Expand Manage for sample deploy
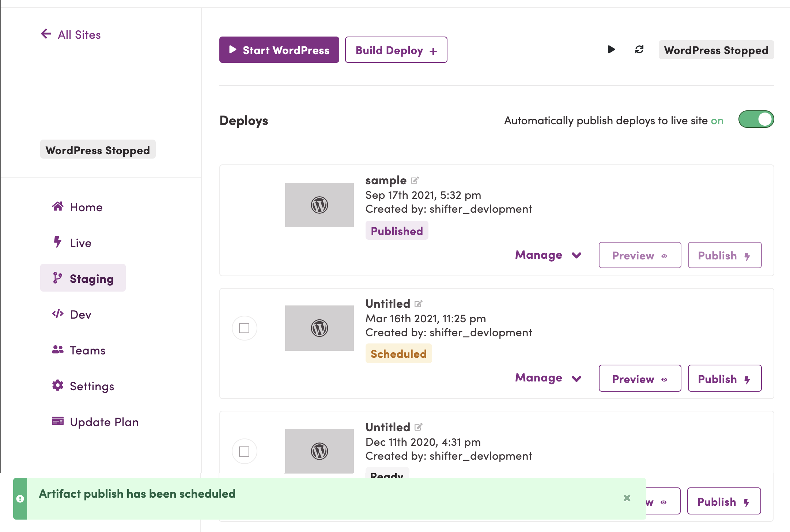The width and height of the screenshot is (790, 532). coord(548,255)
